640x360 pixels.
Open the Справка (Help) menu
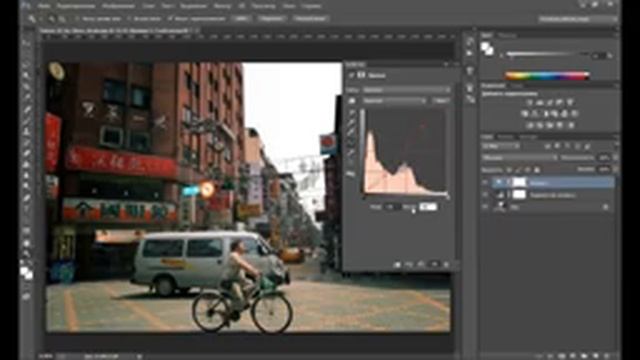(x=311, y=6)
